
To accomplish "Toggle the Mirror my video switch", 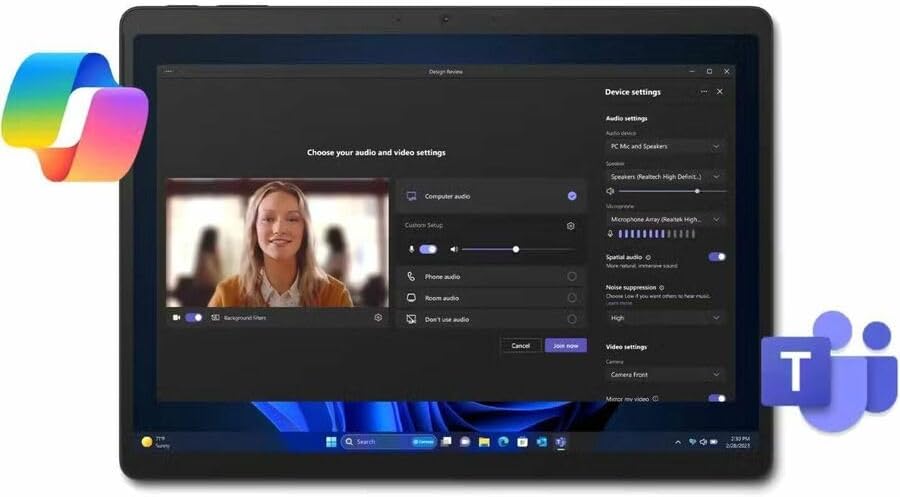I will 717,398.
